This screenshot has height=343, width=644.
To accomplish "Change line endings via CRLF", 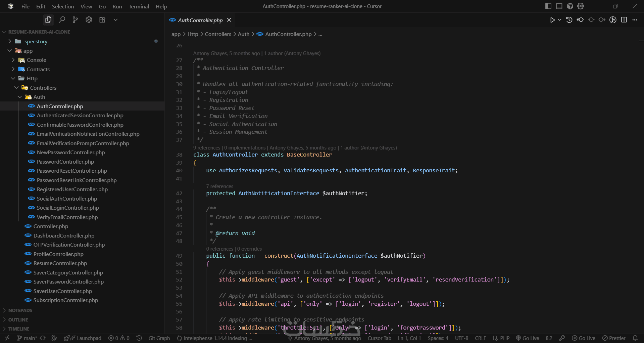I will pyautogui.click(x=481, y=338).
